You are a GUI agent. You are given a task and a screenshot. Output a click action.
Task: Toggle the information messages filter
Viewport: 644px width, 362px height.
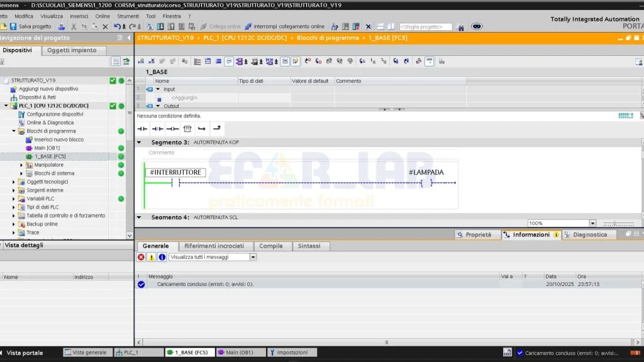[x=162, y=257]
